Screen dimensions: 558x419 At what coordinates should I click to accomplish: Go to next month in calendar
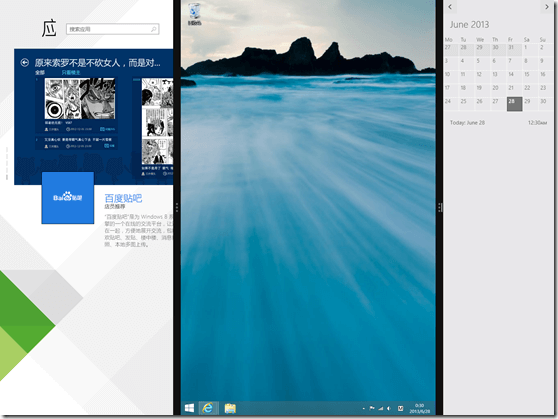pos(547,7)
